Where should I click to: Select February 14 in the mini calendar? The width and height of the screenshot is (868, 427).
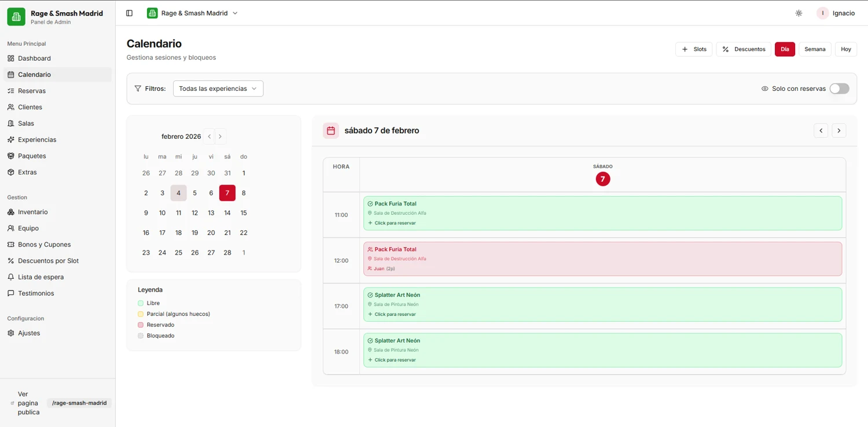[x=227, y=213]
